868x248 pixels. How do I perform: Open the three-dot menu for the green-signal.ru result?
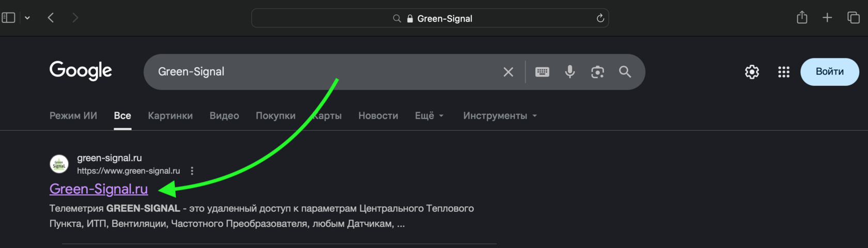point(192,171)
